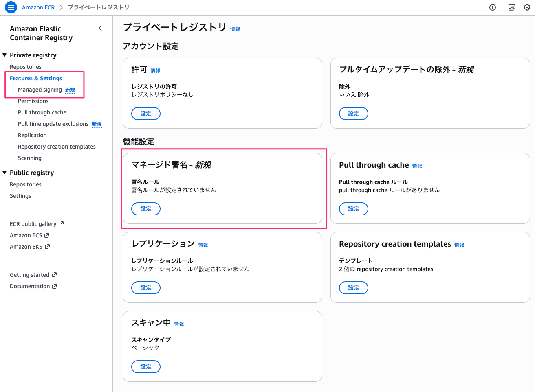The width and height of the screenshot is (535, 392).
Task: Collapse the Private registry section
Action: tap(4, 55)
